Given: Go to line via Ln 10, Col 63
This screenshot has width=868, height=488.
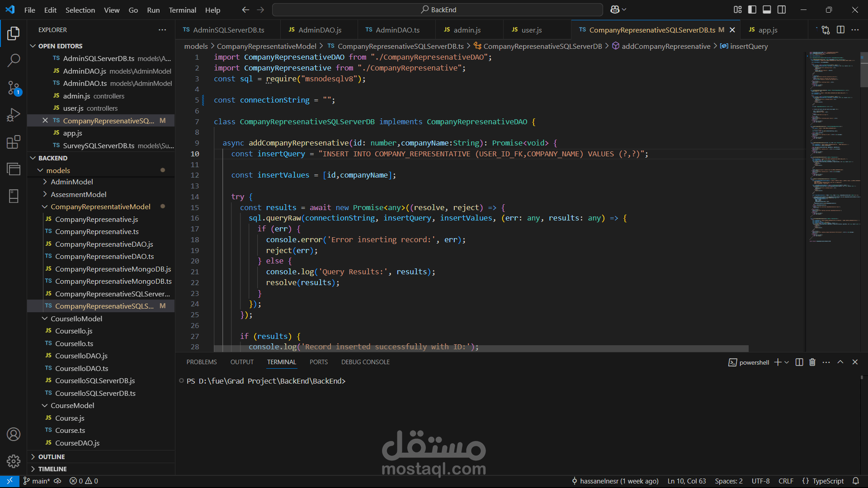Looking at the screenshot, I should point(687,481).
